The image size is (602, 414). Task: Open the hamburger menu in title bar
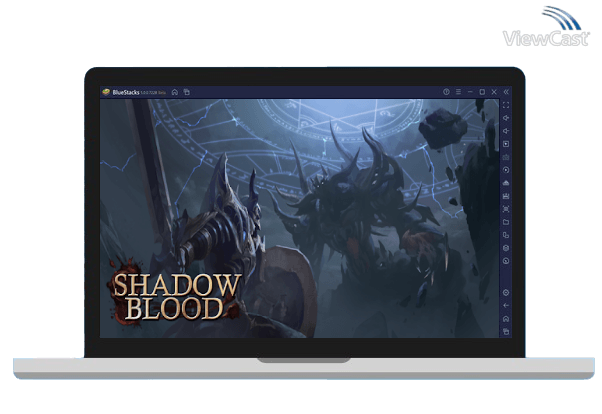[458, 92]
